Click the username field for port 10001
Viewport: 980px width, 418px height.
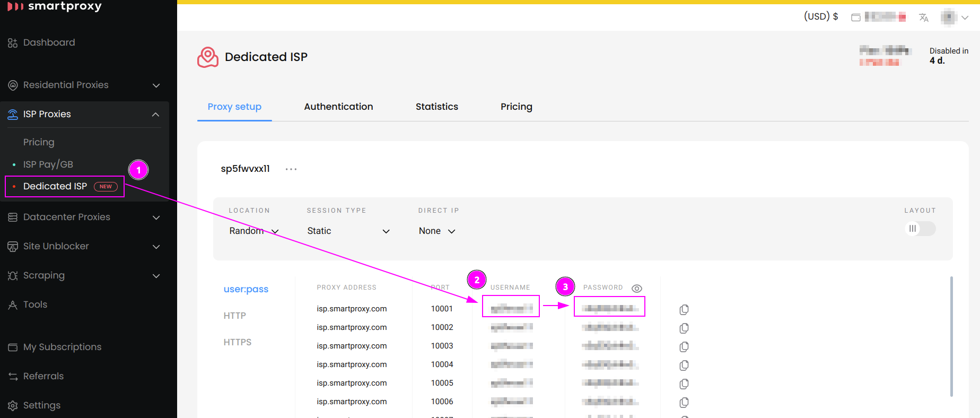pos(511,308)
